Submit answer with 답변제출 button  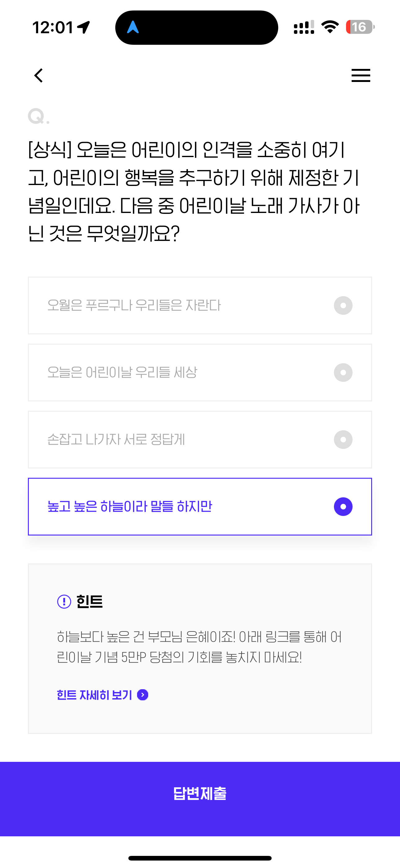[200, 799]
